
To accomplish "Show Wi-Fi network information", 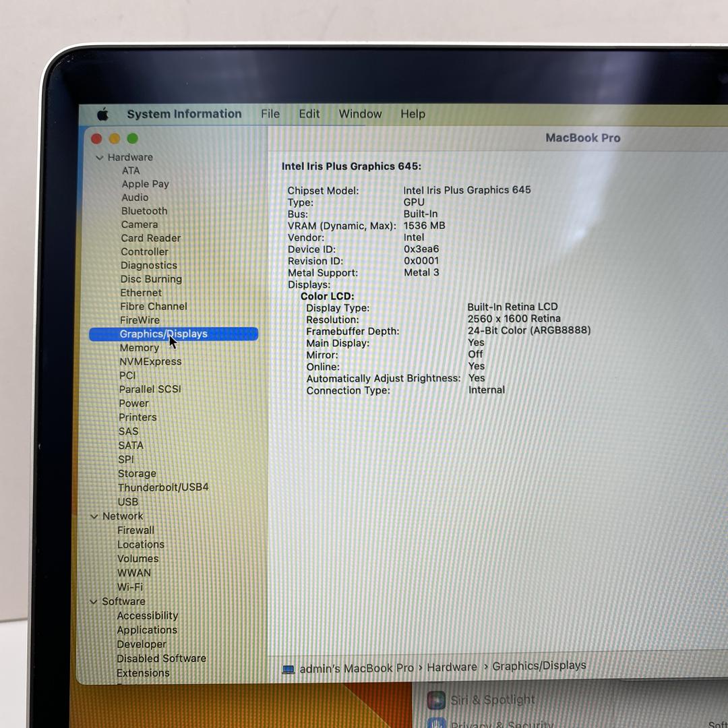I will click(x=130, y=587).
